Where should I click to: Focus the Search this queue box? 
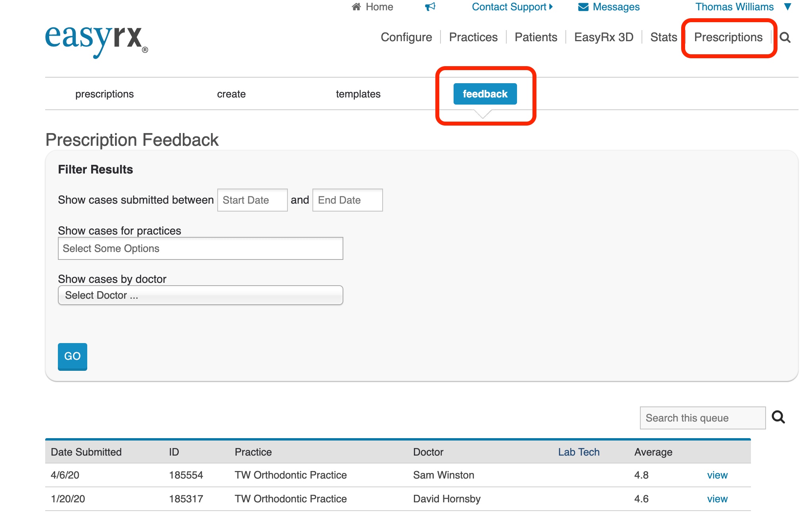point(702,418)
